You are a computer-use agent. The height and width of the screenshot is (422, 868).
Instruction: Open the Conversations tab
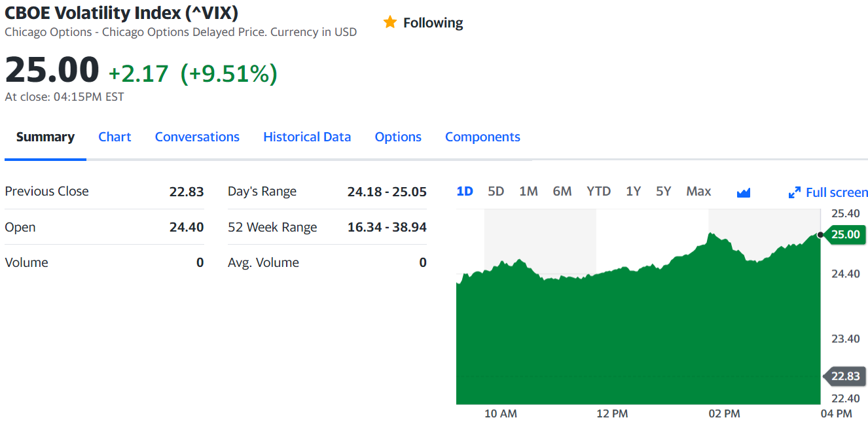coord(197,137)
